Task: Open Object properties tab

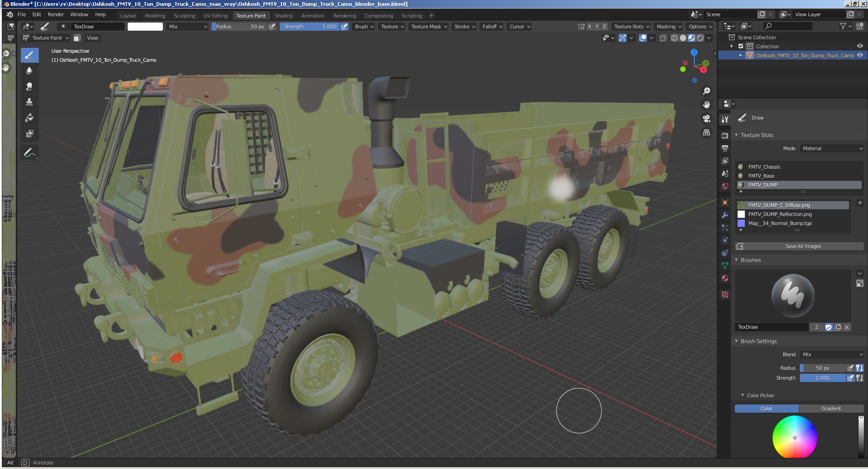Action: click(725, 202)
